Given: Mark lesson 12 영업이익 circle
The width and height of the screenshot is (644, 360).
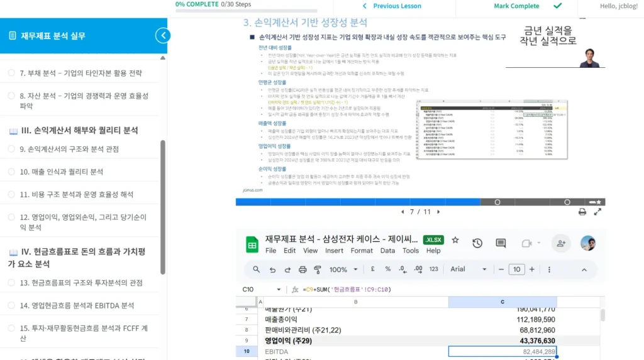Looking at the screenshot, I should pos(11,217).
